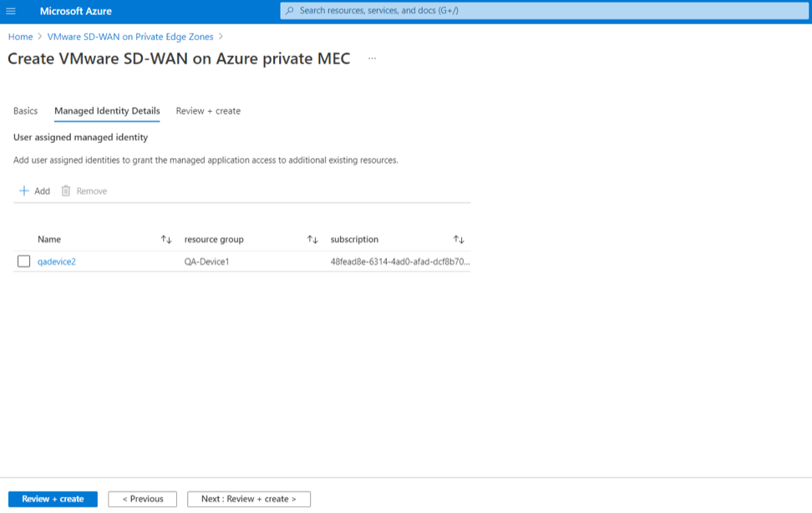Click the search magnifier icon
This screenshot has width=812, height=513.
point(290,11)
